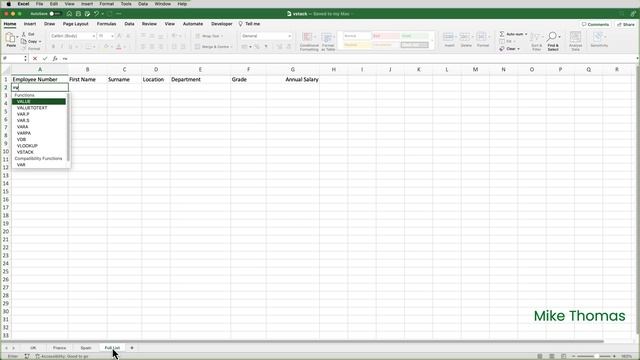
Task: Select VALUETOTEXT in function list
Action: (39, 108)
